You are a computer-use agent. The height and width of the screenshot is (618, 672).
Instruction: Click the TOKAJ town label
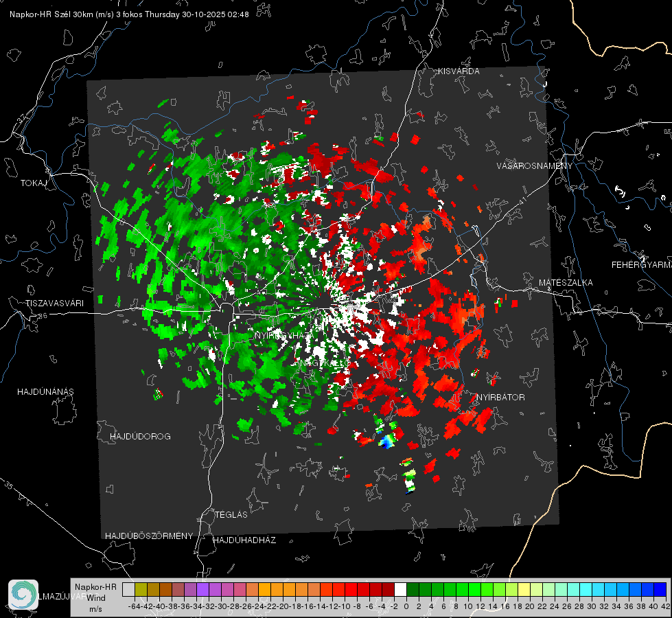click(34, 183)
